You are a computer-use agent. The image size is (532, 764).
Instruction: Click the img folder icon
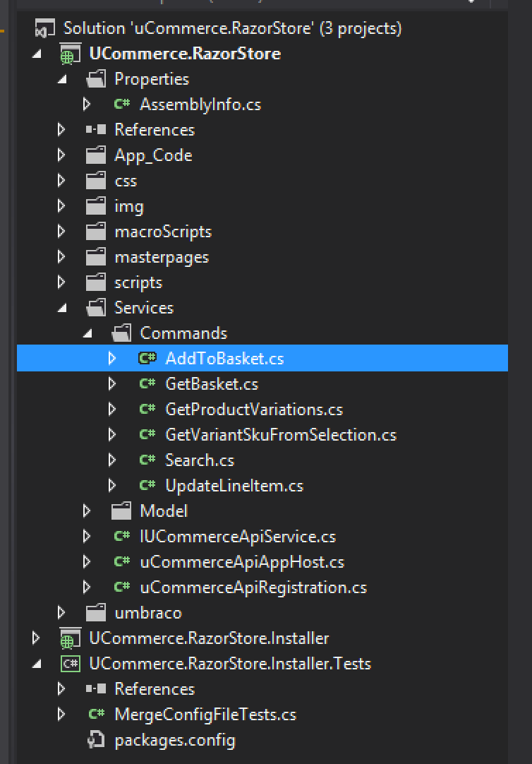click(x=96, y=206)
